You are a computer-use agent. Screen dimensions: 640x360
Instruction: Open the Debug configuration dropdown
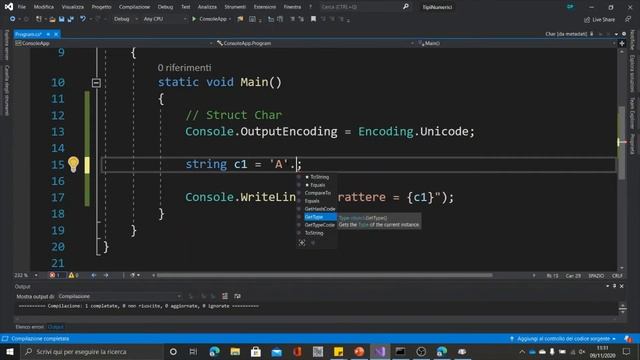pyautogui.click(x=125, y=19)
